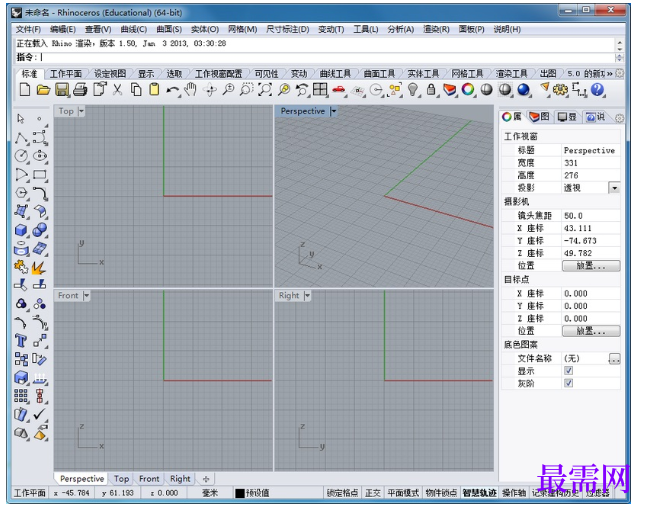Click the Lock padlock icon
This screenshot has height=510, width=649.
pyautogui.click(x=431, y=89)
